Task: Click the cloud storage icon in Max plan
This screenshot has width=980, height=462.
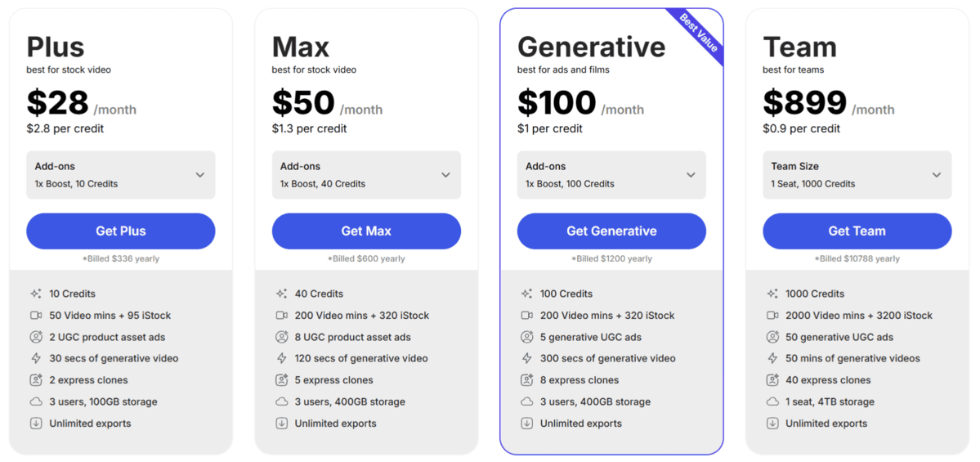Action: coord(281,401)
